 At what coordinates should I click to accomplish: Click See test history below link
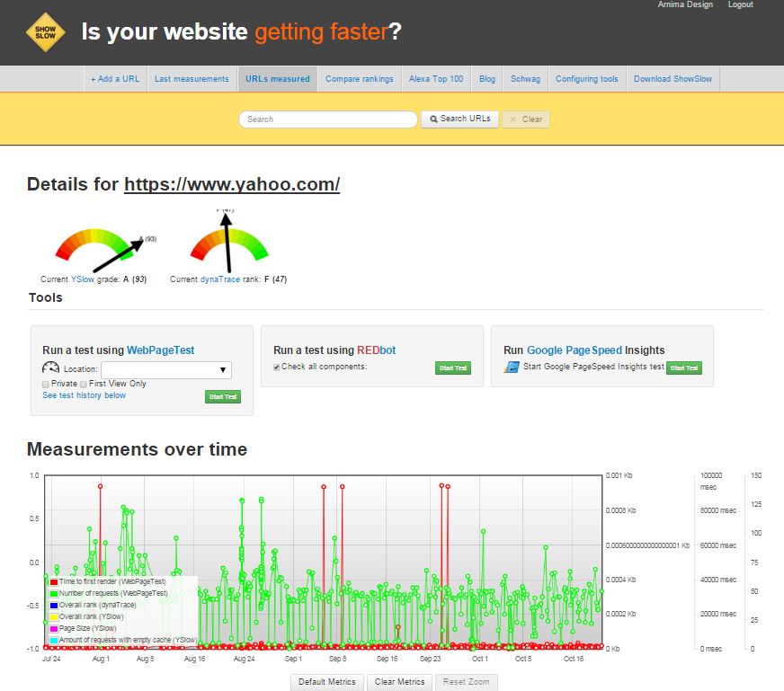click(84, 395)
